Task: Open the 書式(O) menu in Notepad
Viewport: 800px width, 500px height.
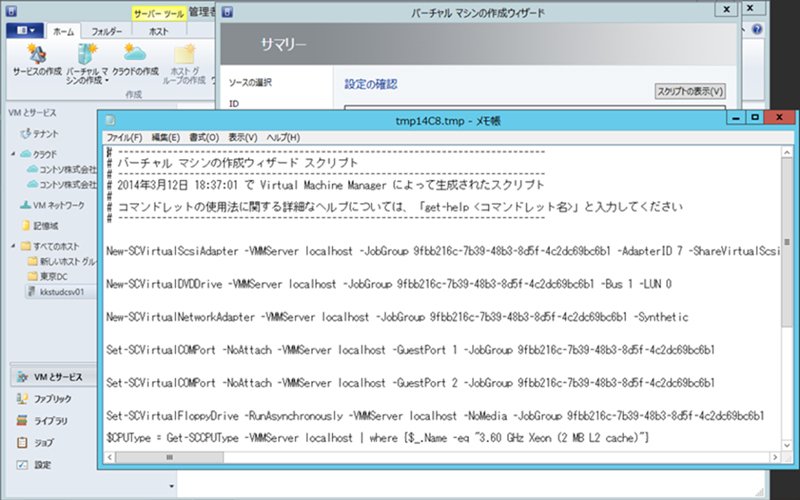Action: [204, 137]
